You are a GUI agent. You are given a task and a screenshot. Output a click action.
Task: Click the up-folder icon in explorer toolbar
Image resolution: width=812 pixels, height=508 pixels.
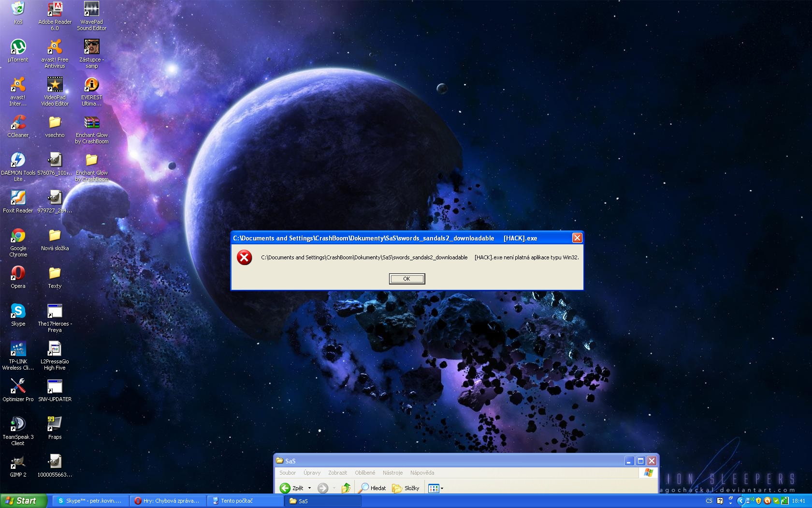[x=346, y=488]
